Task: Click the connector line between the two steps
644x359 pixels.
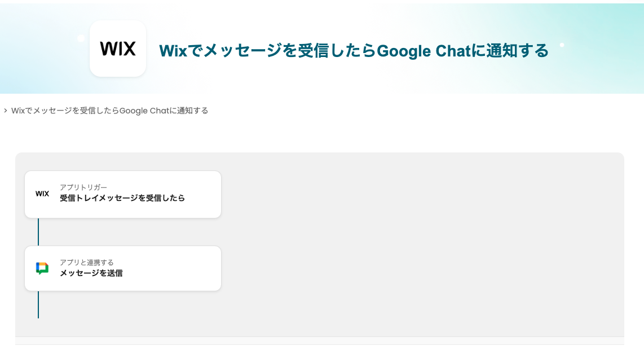Action: pyautogui.click(x=38, y=232)
